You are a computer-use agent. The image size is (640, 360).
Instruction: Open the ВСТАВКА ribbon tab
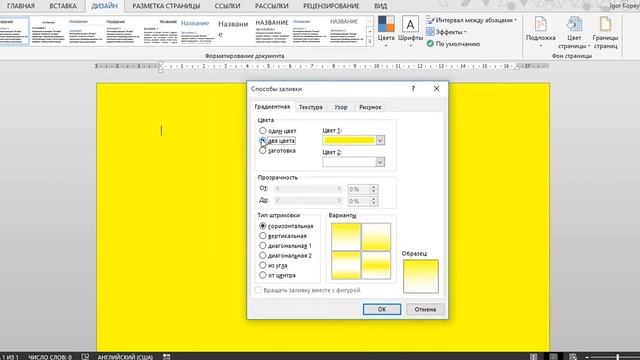pos(63,6)
